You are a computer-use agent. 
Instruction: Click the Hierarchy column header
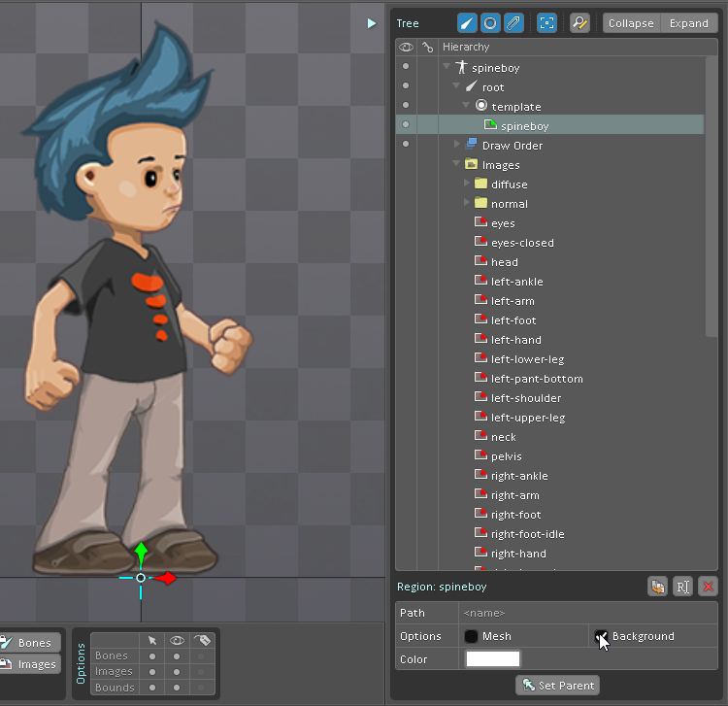pos(466,47)
